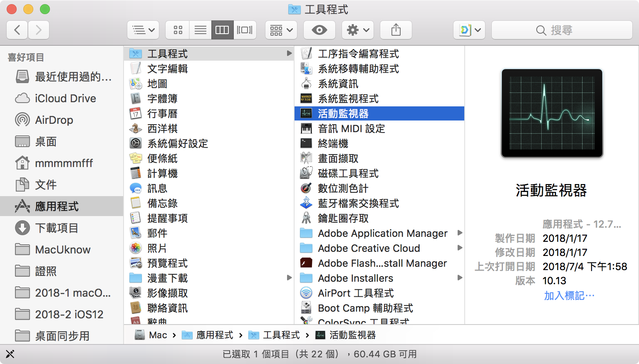Image resolution: width=639 pixels, height=364 pixels.
Task: Click the AirDrop icon in sidebar
Action: 22,120
